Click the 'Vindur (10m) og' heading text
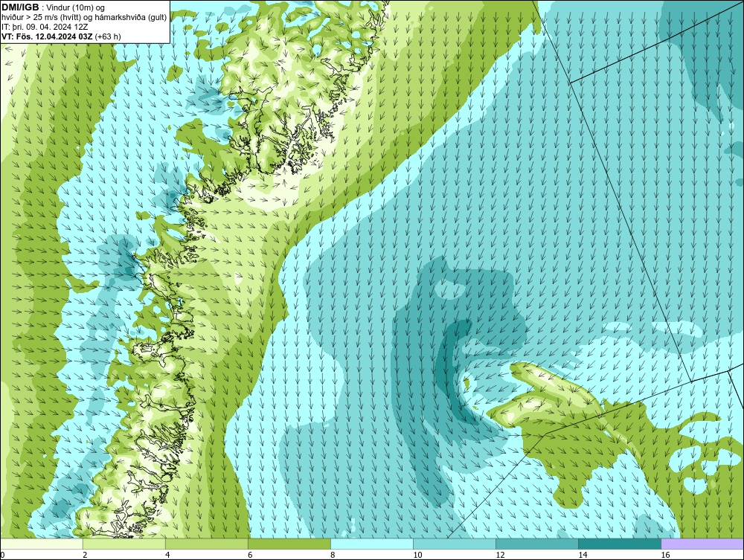This screenshot has height=560, width=744. 76,7
